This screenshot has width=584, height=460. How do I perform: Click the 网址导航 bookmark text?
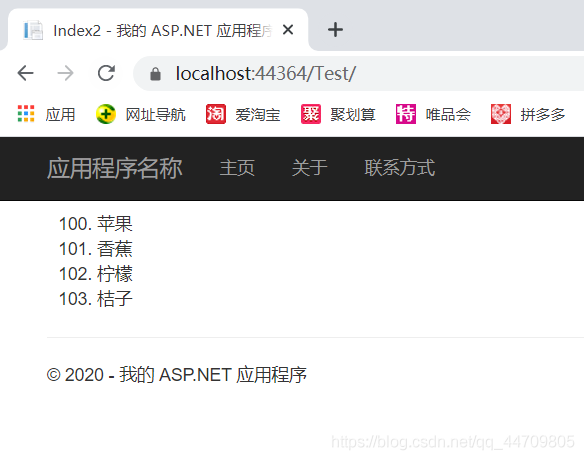155,114
